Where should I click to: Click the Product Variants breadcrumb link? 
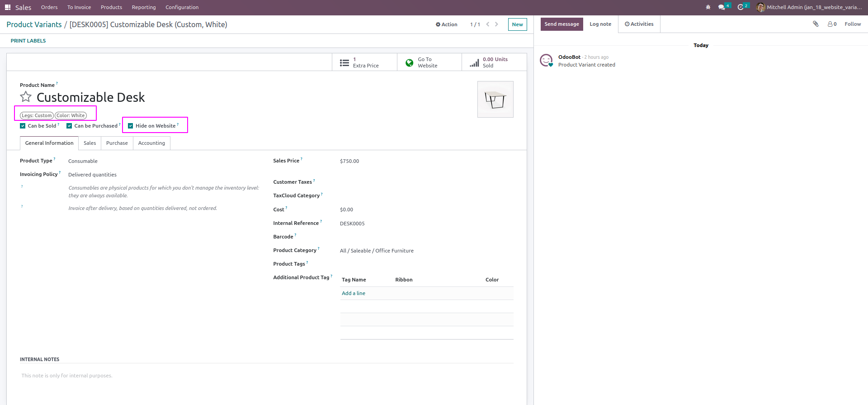(x=34, y=24)
